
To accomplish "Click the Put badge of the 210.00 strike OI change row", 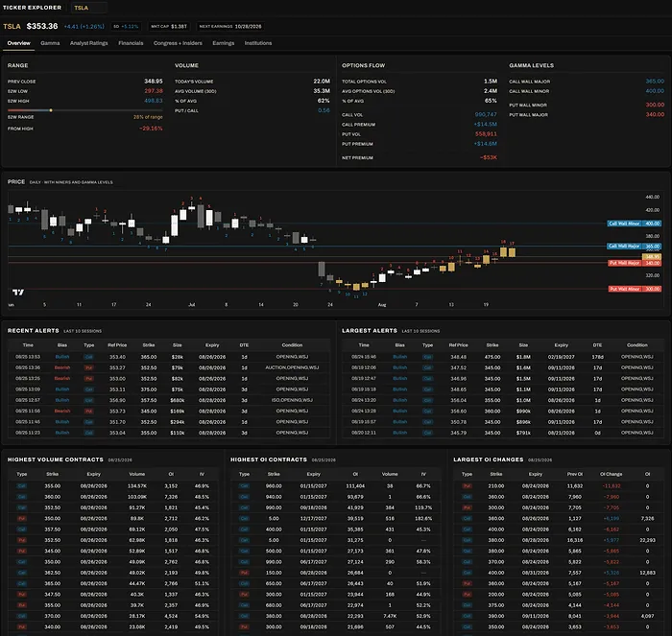I will (x=467, y=486).
